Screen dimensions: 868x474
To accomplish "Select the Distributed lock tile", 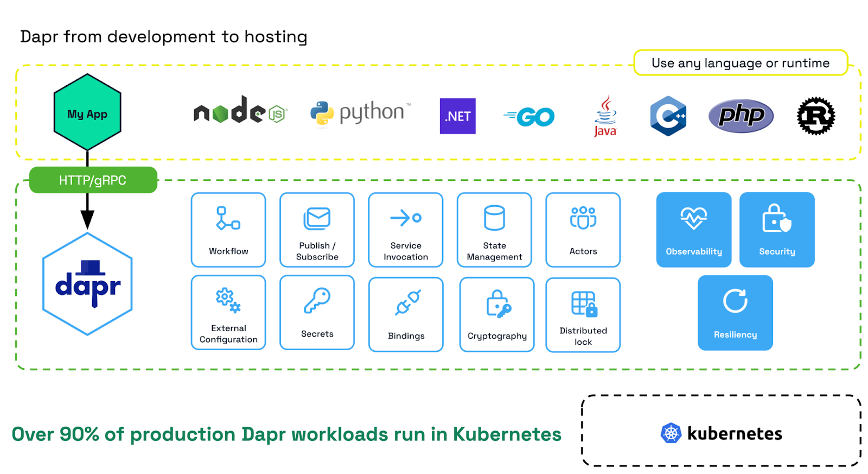I will [583, 315].
